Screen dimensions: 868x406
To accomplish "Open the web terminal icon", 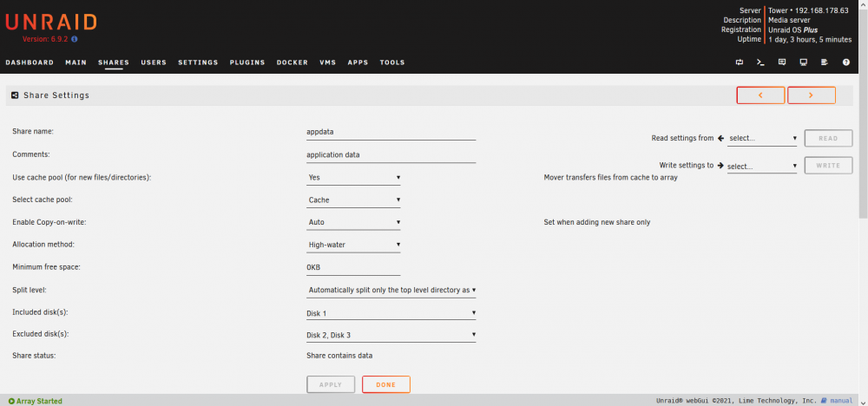I will (x=760, y=62).
